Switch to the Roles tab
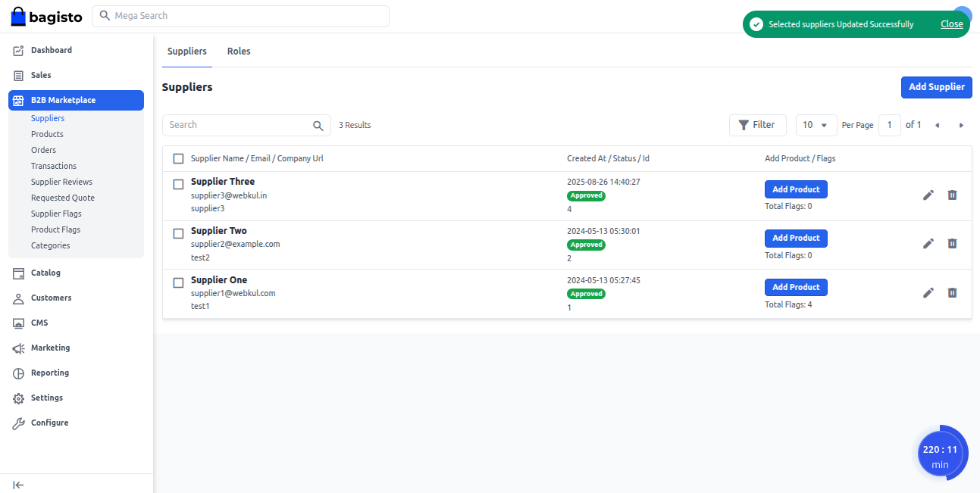980x493 pixels. coord(239,51)
